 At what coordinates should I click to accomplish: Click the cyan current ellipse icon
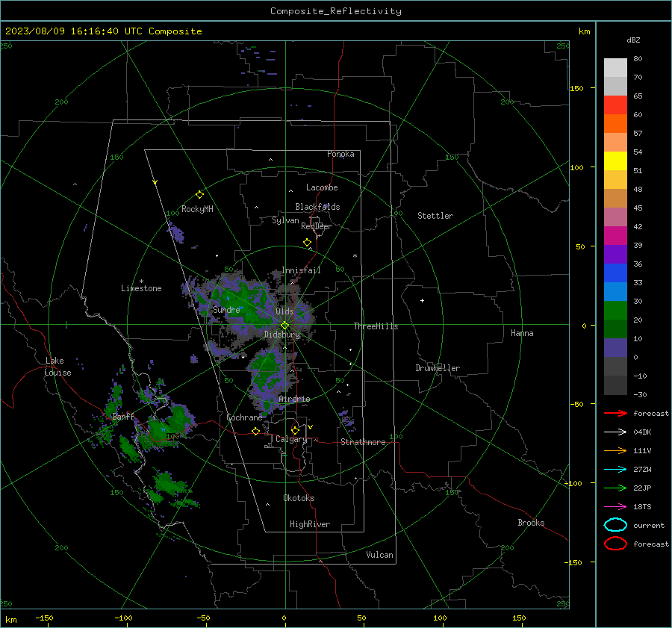615,525
